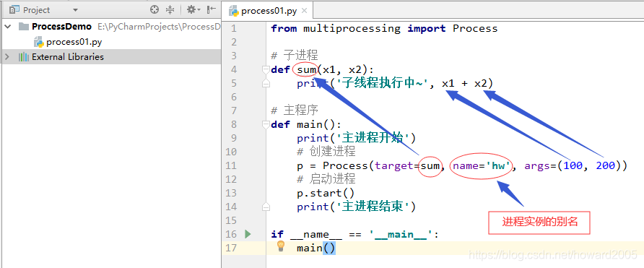Click line number 10 in the gutter
This screenshot has height=268, width=644.
point(231,152)
